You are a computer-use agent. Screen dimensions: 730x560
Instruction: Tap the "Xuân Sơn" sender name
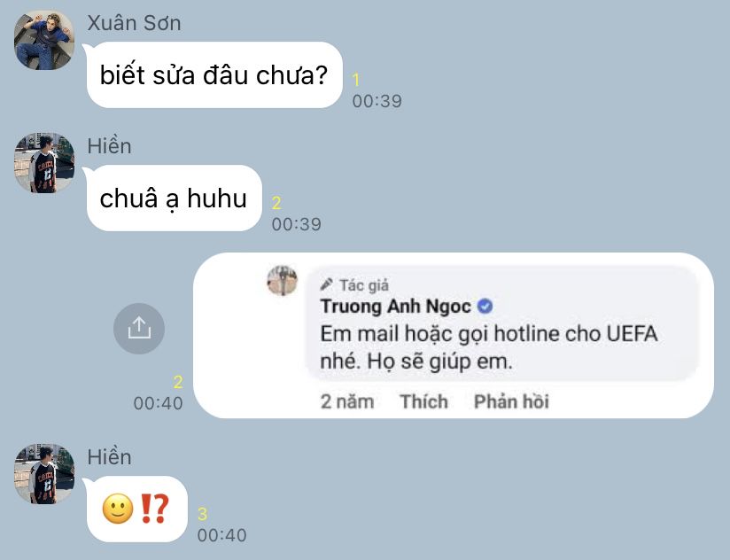tap(134, 23)
